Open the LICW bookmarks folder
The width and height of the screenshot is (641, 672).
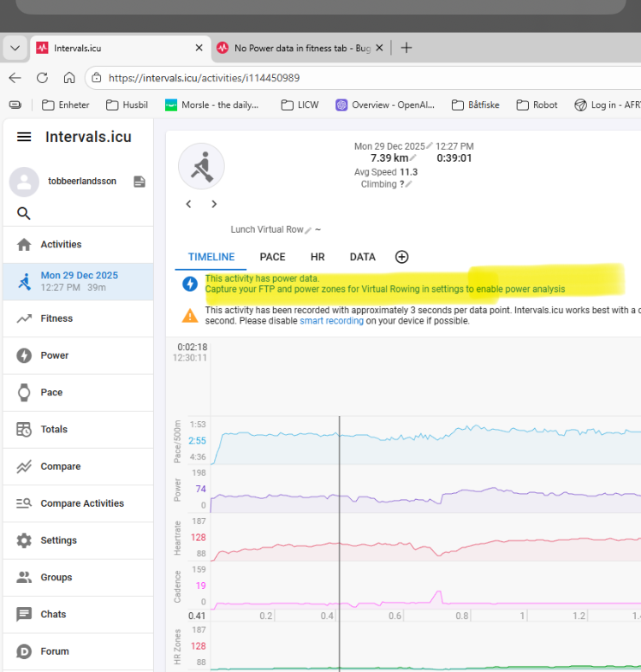tap(300, 105)
